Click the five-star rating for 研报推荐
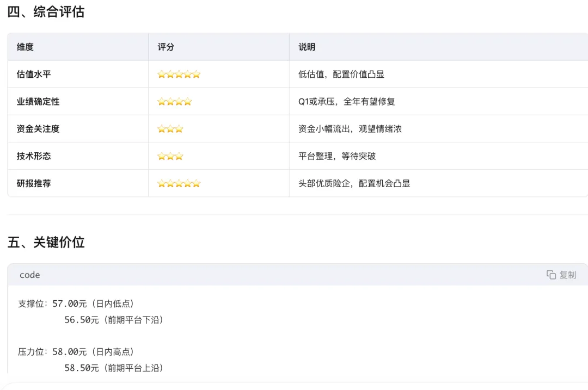Image resolution: width=588 pixels, height=390 pixels. point(179,183)
